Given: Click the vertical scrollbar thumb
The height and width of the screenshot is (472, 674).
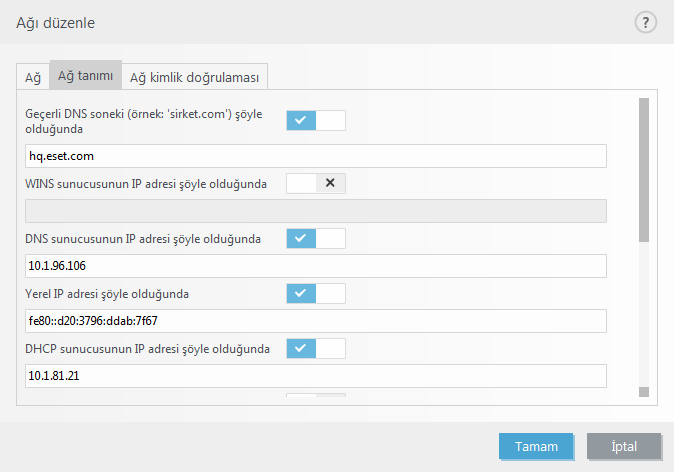Looking at the screenshot, I should 644,170.
